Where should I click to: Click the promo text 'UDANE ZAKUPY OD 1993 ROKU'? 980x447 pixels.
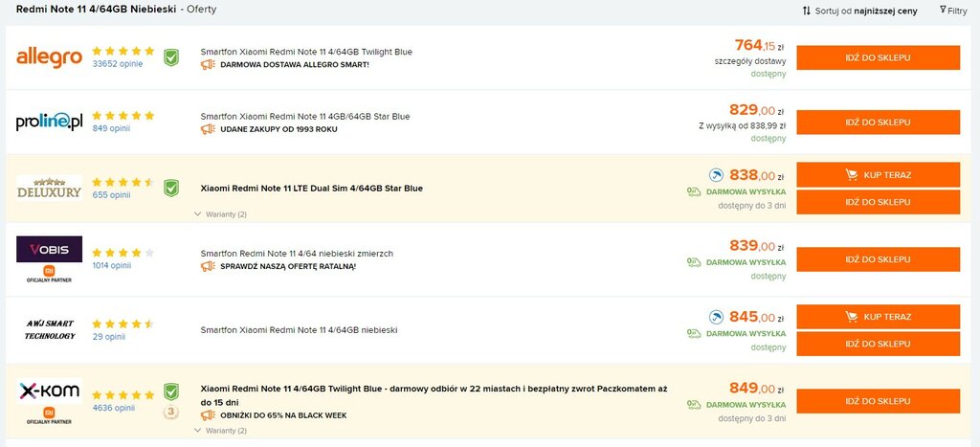pos(278,129)
